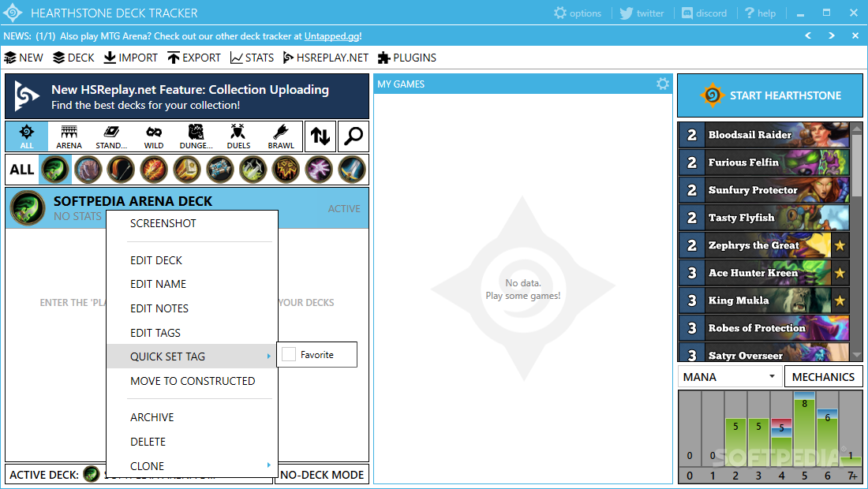Filter decks by Druid class icon
The width and height of the screenshot is (868, 489).
[88, 170]
